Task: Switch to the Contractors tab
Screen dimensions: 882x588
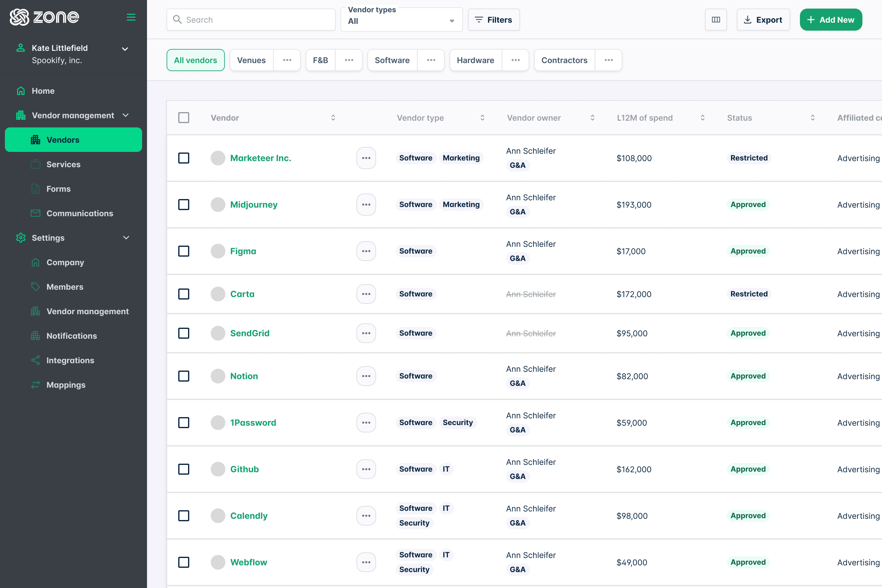Action: click(x=564, y=60)
